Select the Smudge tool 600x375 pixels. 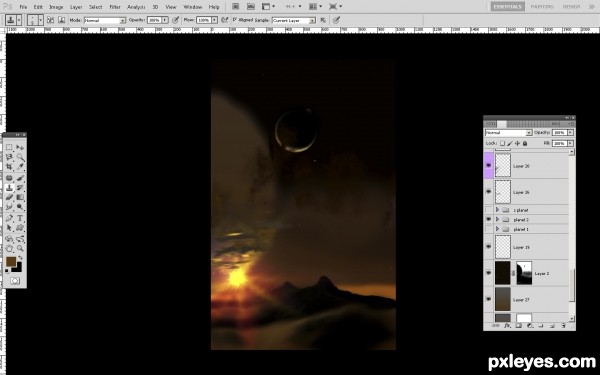tap(9, 207)
